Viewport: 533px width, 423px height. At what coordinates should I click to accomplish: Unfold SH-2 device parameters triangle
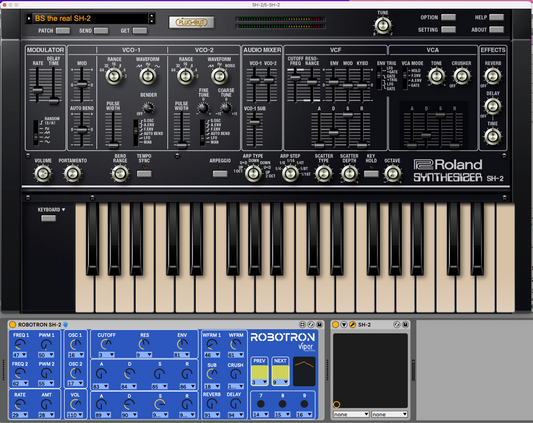344,324
